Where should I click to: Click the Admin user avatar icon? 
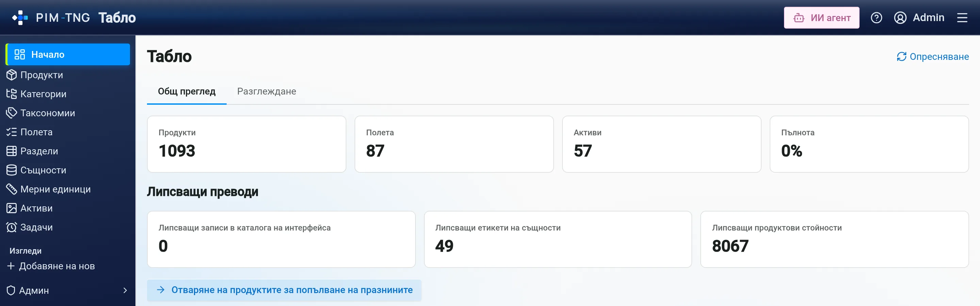900,17
